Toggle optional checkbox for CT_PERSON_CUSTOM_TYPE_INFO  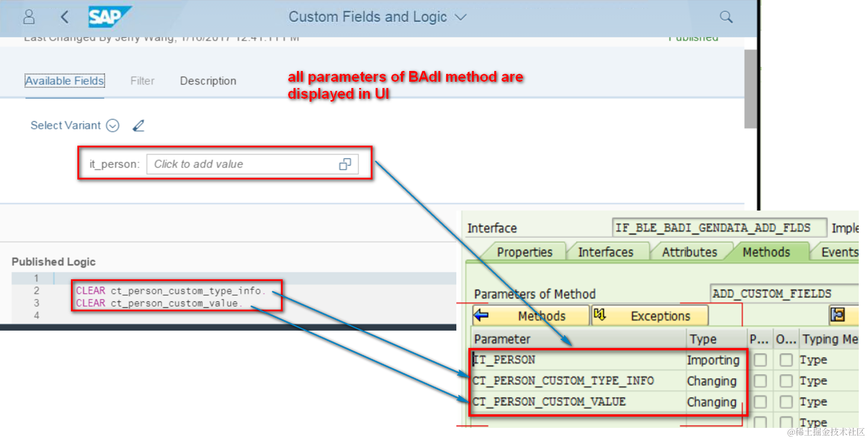[x=786, y=381]
